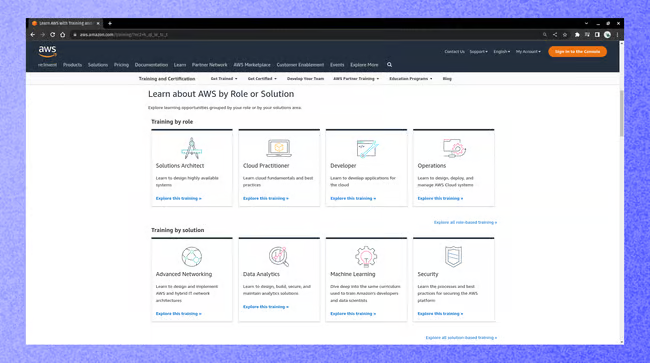Open the Pricing menu item
650x363 pixels.
[x=121, y=65]
